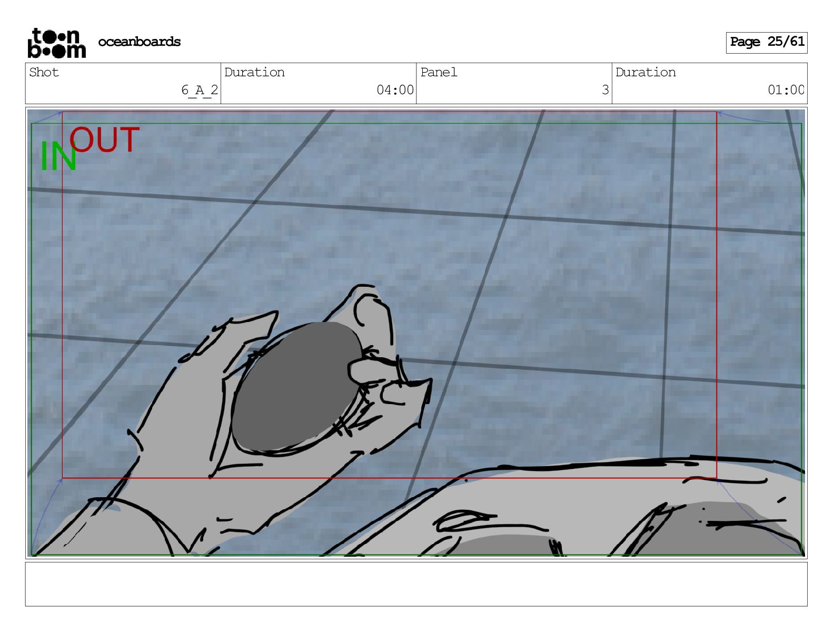Click the green 'IN' camera label
This screenshot has width=834, height=644.
(x=58, y=156)
